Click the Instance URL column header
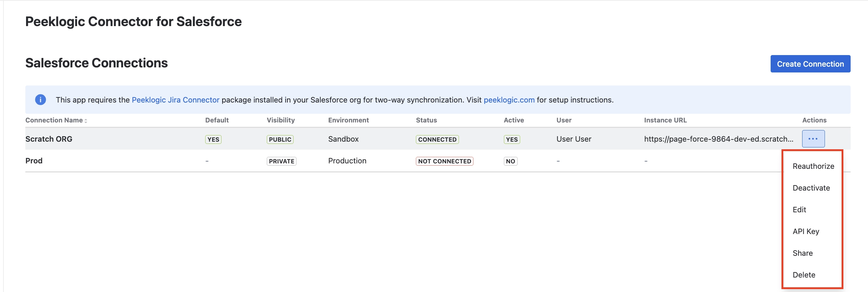 tap(665, 120)
